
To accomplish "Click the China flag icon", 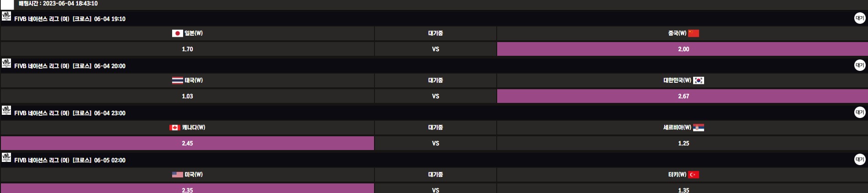I will coord(694,33).
